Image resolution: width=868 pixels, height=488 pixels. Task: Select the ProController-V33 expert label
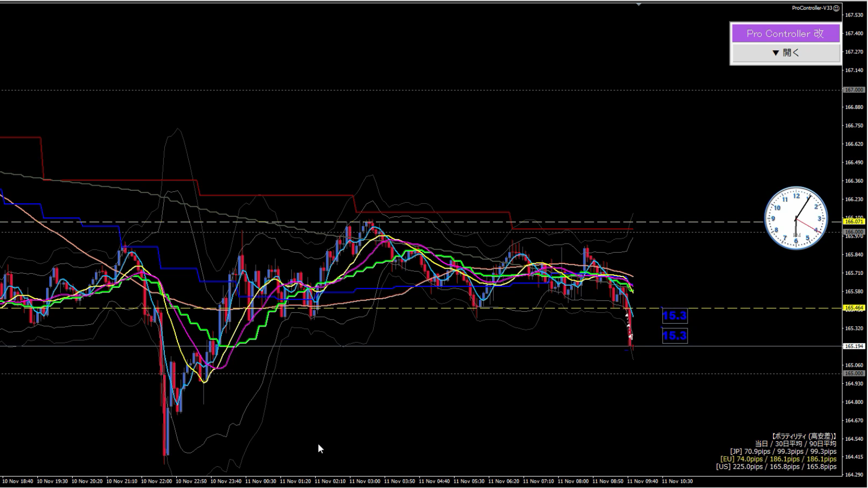812,8
